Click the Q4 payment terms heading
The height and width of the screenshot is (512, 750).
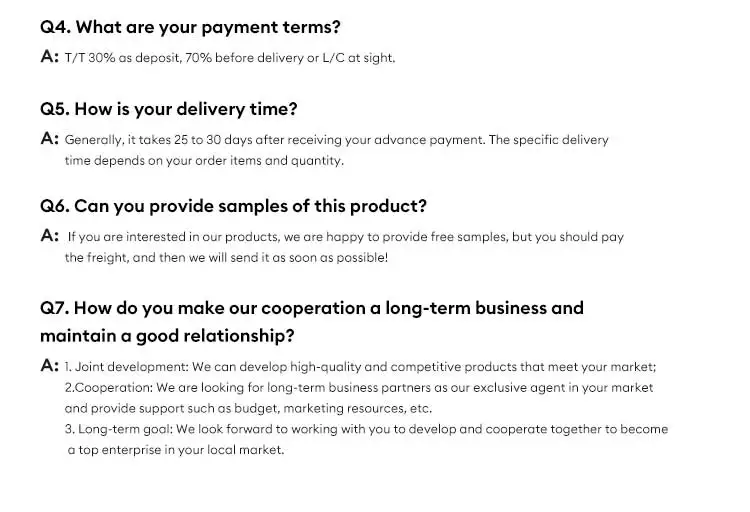click(190, 27)
